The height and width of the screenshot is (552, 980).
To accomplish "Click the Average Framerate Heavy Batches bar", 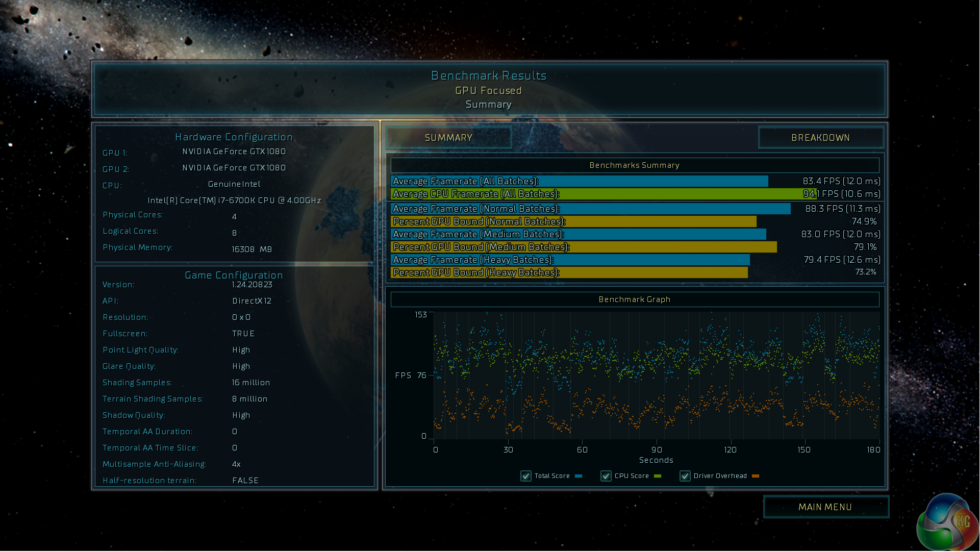I will pos(570,260).
